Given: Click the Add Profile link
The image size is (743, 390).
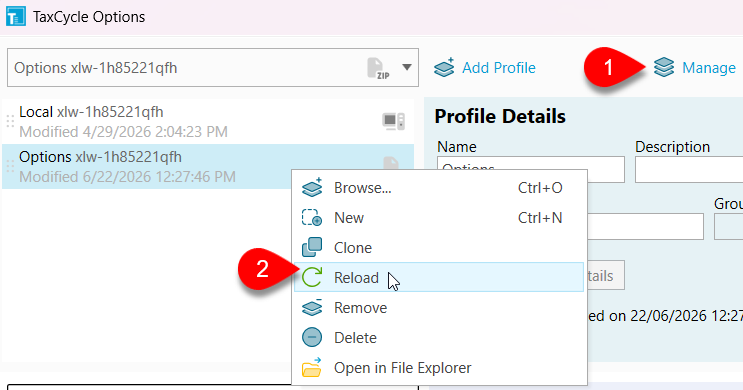Looking at the screenshot, I should pos(498,68).
